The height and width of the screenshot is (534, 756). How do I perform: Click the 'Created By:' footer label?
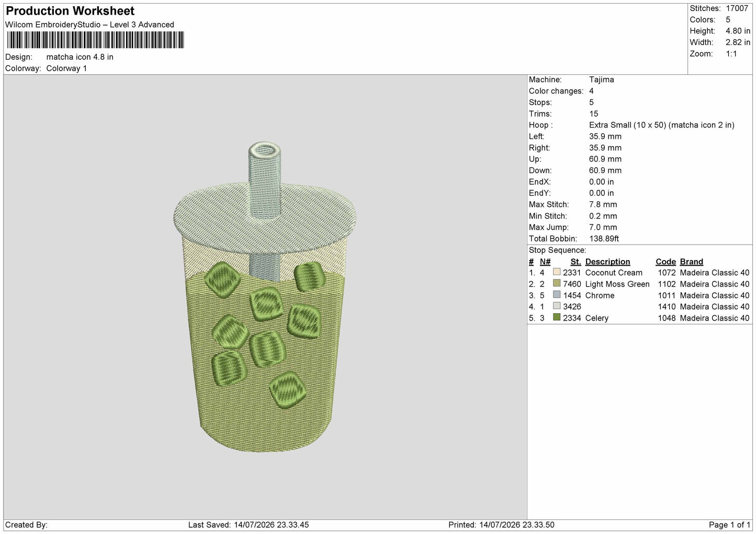coord(26,525)
